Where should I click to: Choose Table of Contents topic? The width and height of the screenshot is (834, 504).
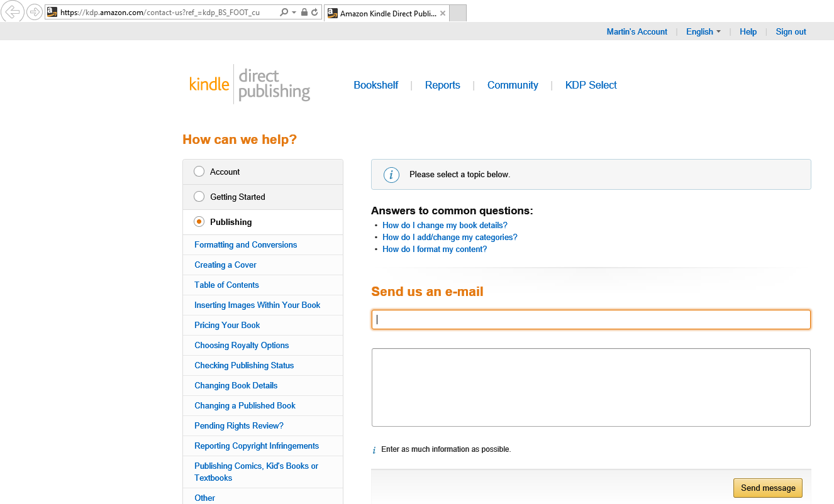pyautogui.click(x=226, y=285)
